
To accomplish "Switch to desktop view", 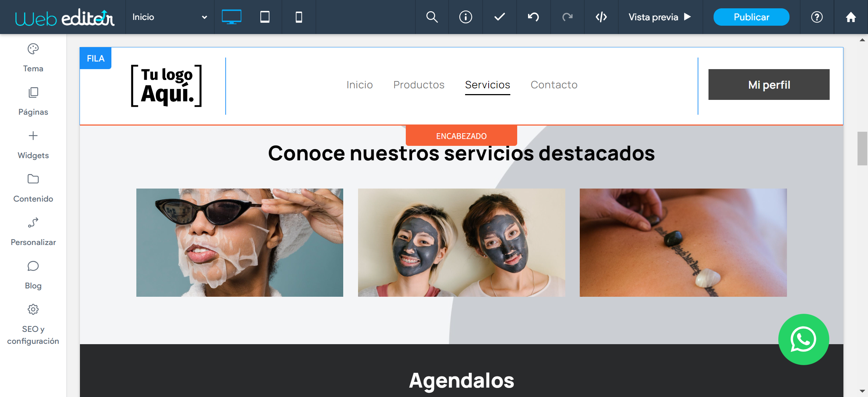I will tap(231, 17).
